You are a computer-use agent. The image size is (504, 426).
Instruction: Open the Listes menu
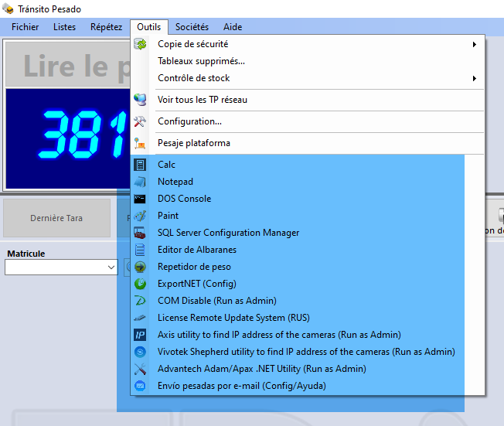65,27
